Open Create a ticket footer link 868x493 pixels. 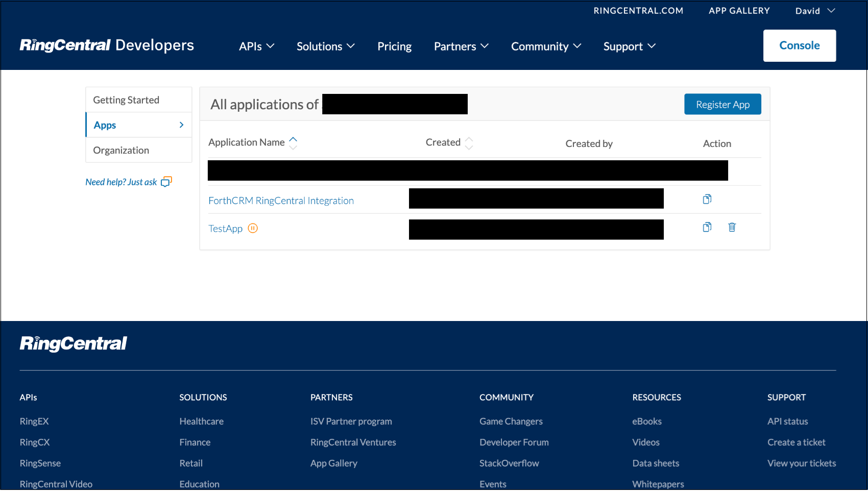coord(796,442)
